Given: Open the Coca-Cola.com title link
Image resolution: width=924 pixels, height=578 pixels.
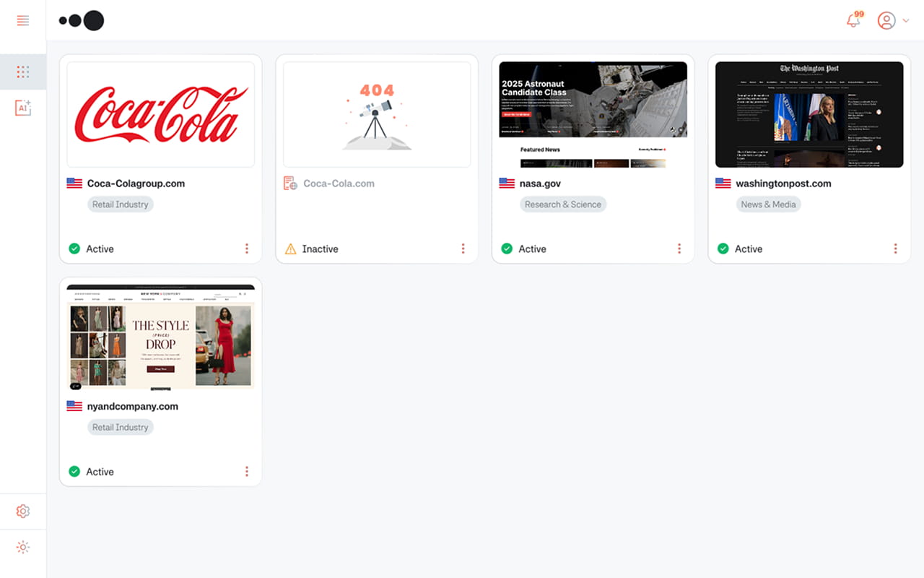Looking at the screenshot, I should [x=339, y=184].
